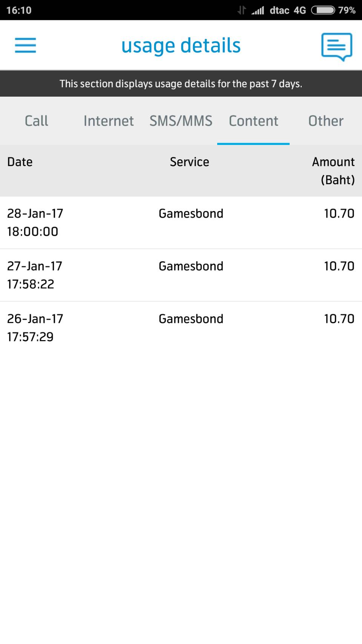Tap the battery indicator in status bar
The width and height of the screenshot is (362, 644).
point(323,10)
